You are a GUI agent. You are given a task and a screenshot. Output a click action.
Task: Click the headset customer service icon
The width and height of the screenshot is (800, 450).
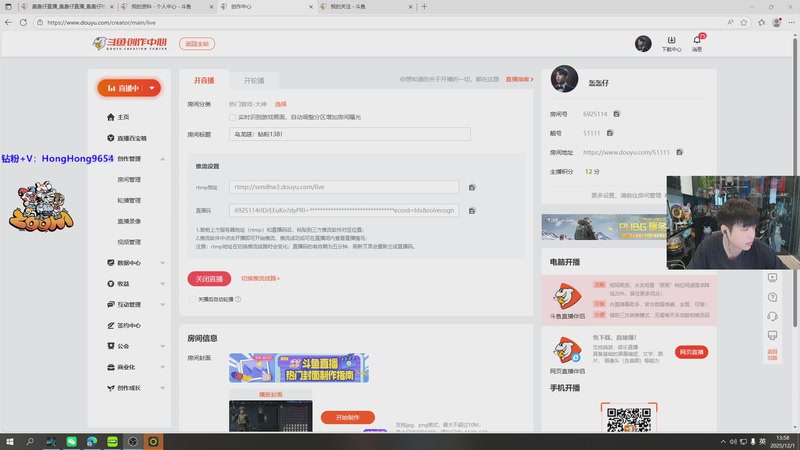(x=772, y=316)
